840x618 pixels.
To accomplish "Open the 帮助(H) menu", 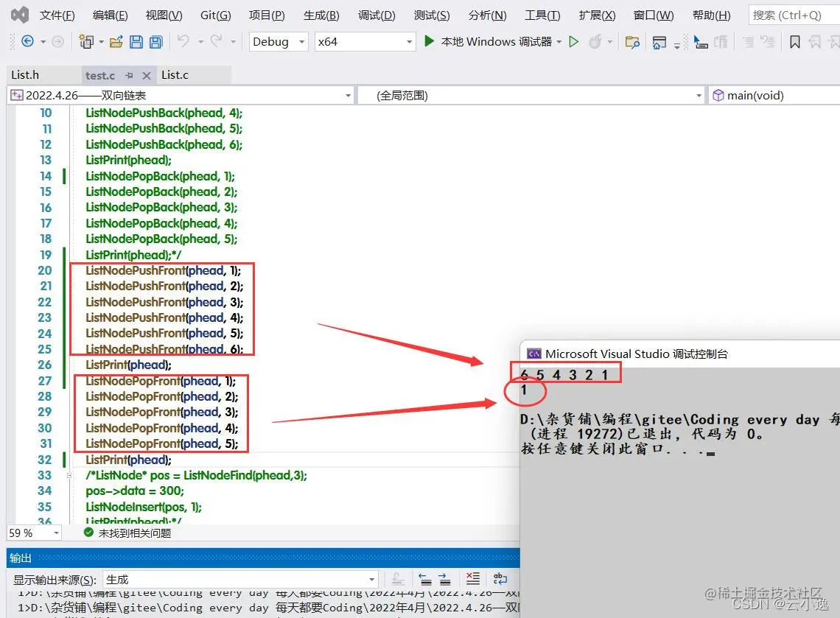I will (711, 15).
